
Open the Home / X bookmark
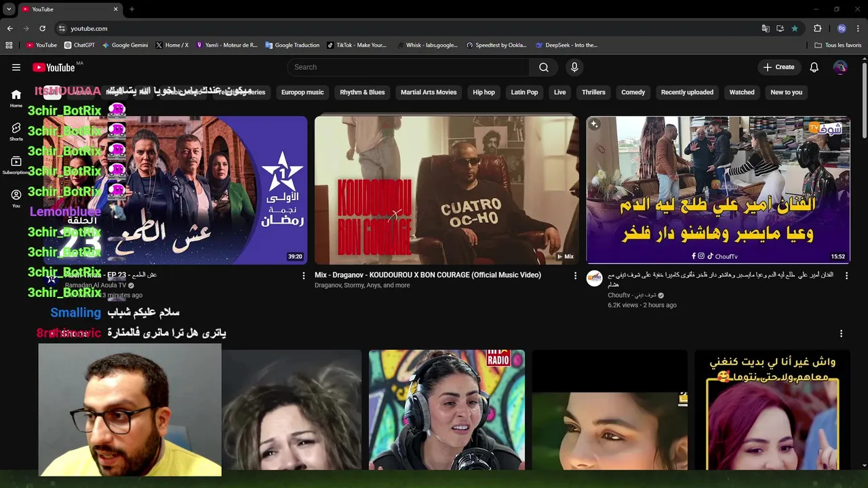[172, 45]
